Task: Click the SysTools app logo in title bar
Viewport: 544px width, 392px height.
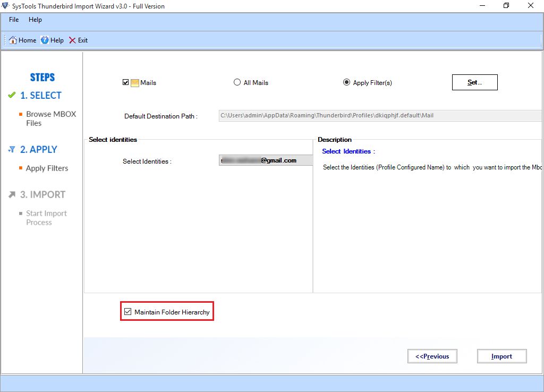Action: (x=5, y=5)
